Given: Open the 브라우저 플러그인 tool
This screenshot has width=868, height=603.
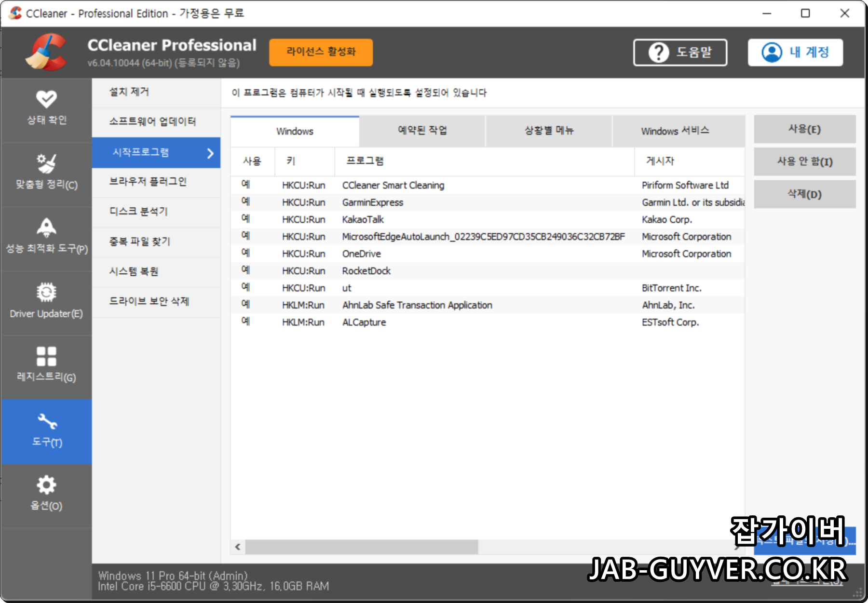Looking at the screenshot, I should tap(156, 182).
